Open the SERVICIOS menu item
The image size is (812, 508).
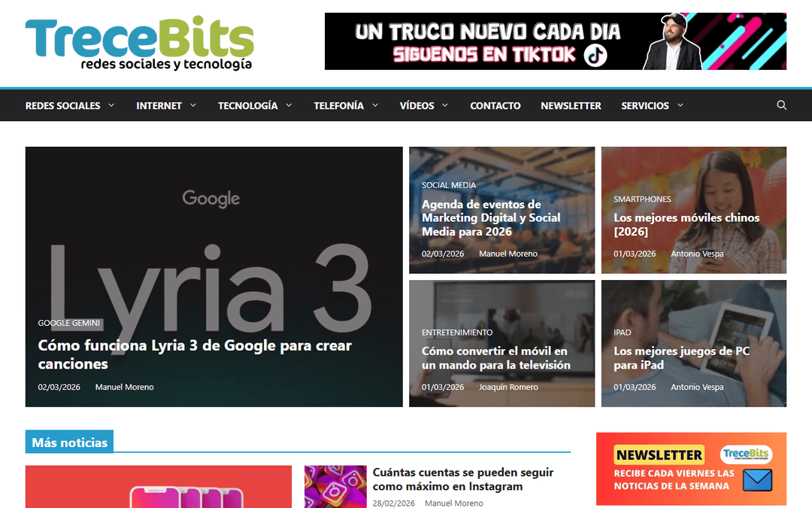click(645, 106)
